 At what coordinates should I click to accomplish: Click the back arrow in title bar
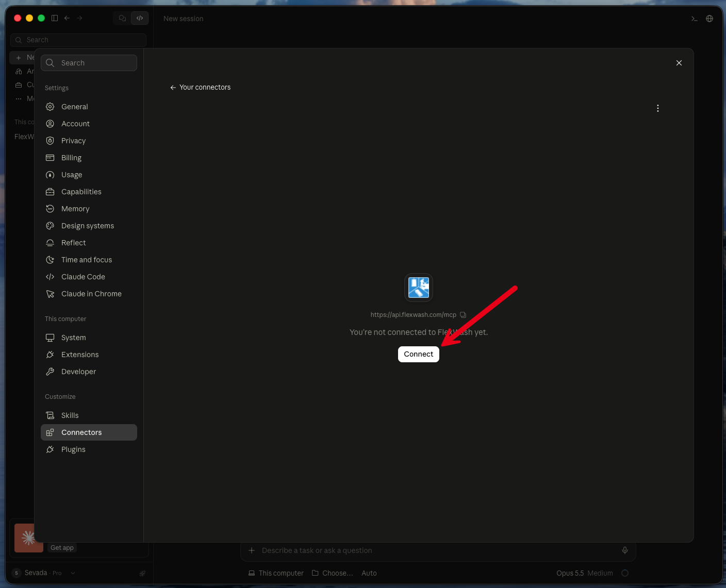tap(67, 18)
